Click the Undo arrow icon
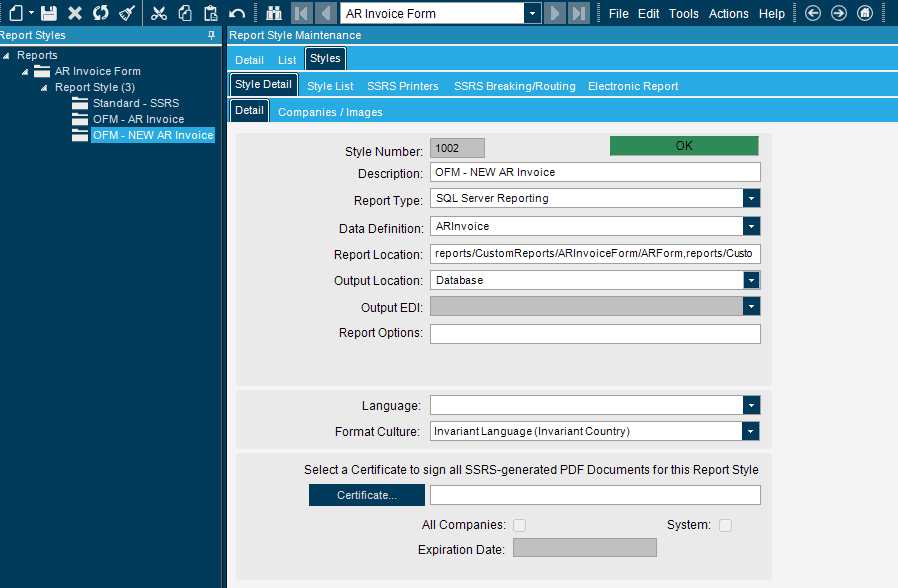Viewport: 898px width, 588px height. [237, 13]
